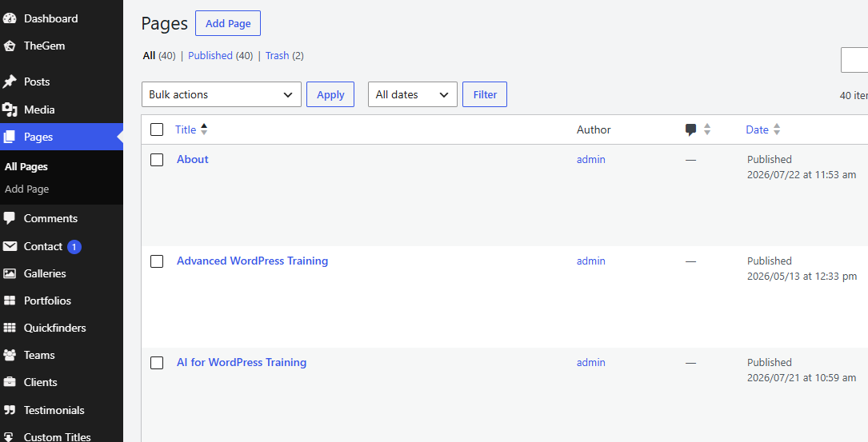Click date 2026/07/21 at 10:59 am
Image resolution: width=868 pixels, height=442 pixels.
802,378
